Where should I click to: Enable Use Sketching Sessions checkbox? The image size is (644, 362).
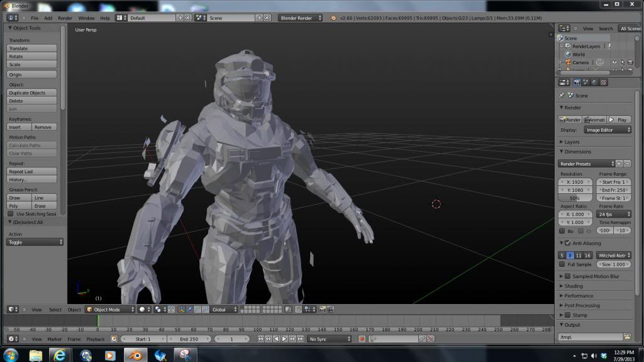tap(11, 214)
